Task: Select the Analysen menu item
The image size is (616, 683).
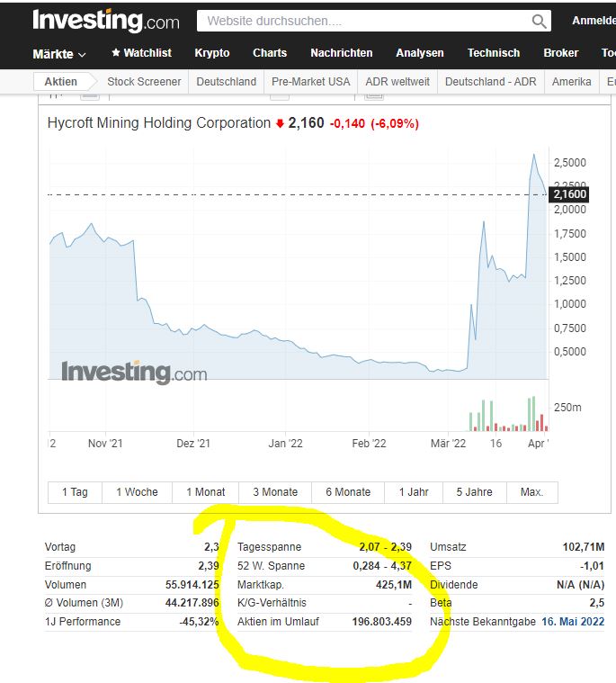Action: click(420, 53)
